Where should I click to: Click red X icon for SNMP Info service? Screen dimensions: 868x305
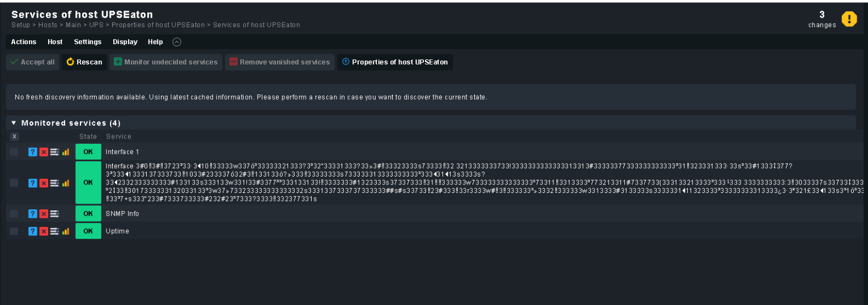coord(44,214)
